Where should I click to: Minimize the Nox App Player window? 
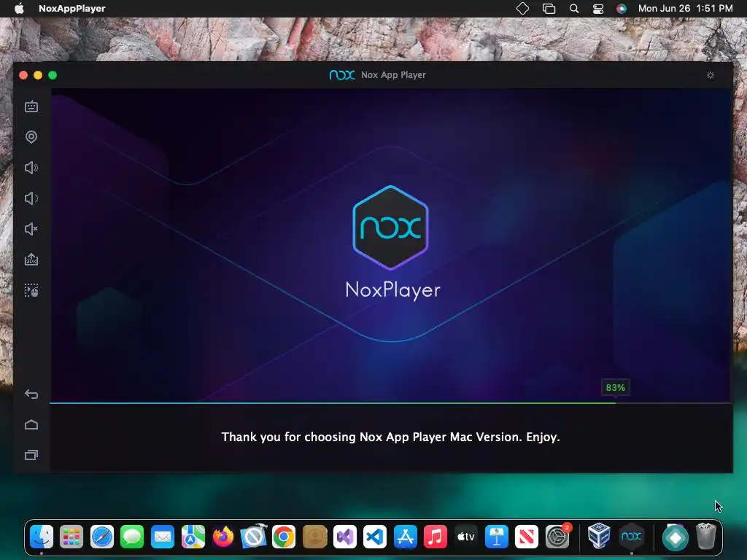38,75
